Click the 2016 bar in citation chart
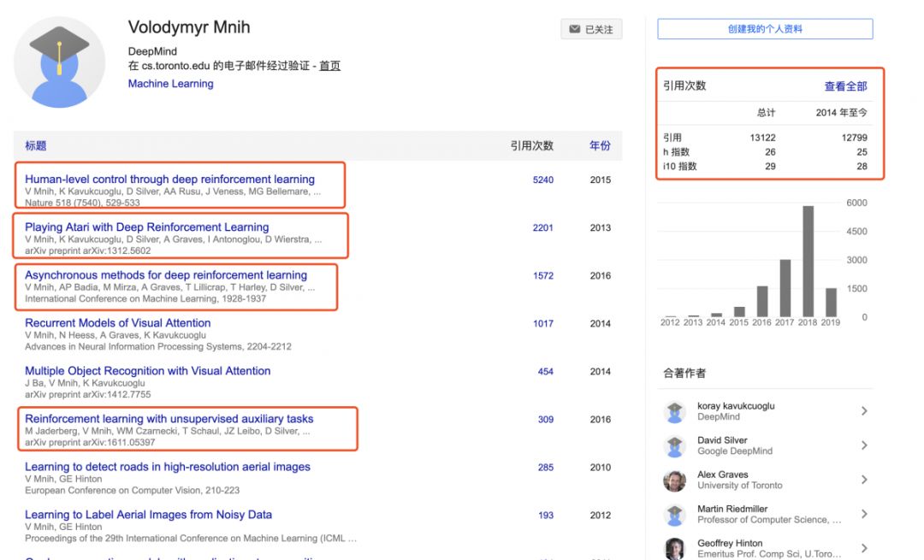The width and height of the screenshot is (924, 560). 762,302
